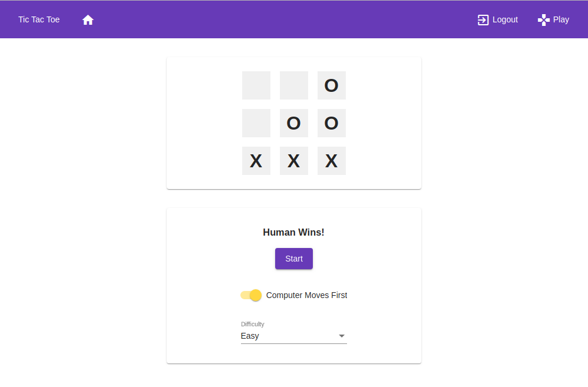
Task: Toggle the Computer Moves First switch
Action: point(252,295)
